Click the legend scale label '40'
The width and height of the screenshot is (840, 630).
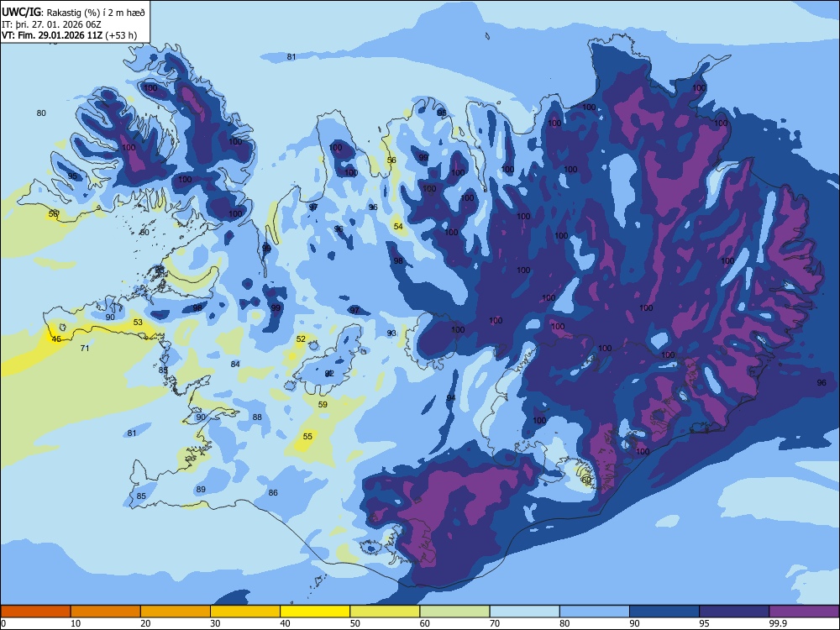click(x=285, y=623)
